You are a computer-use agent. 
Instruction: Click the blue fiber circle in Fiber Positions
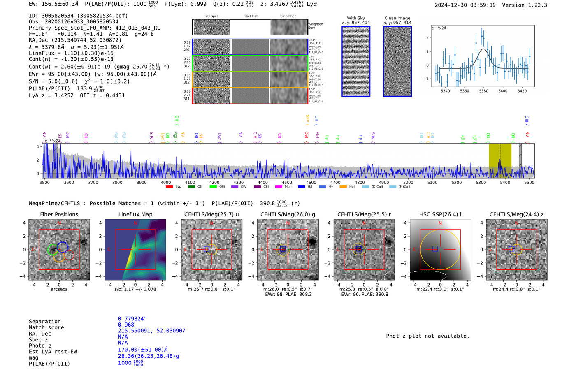(x=63, y=247)
